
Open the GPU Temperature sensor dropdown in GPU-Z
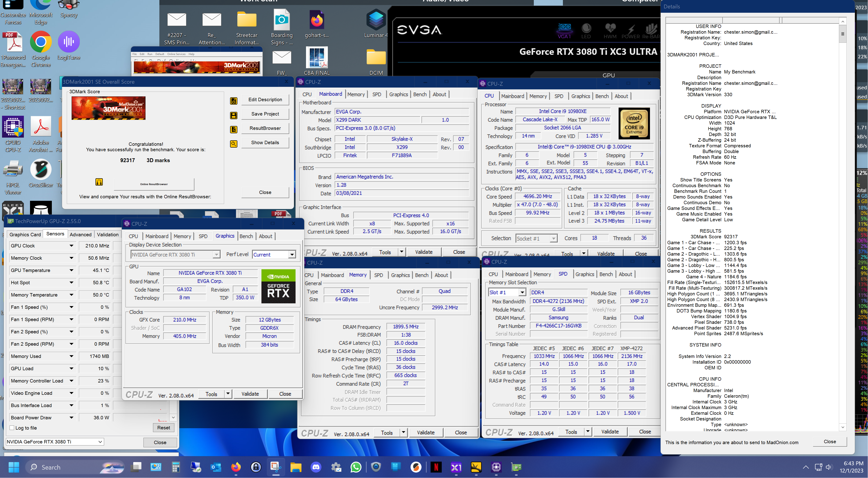click(71, 270)
